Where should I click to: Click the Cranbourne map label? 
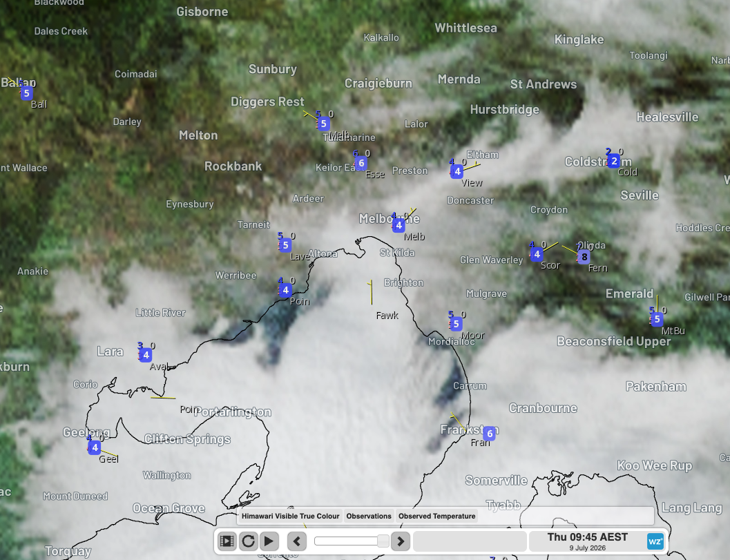tap(543, 408)
